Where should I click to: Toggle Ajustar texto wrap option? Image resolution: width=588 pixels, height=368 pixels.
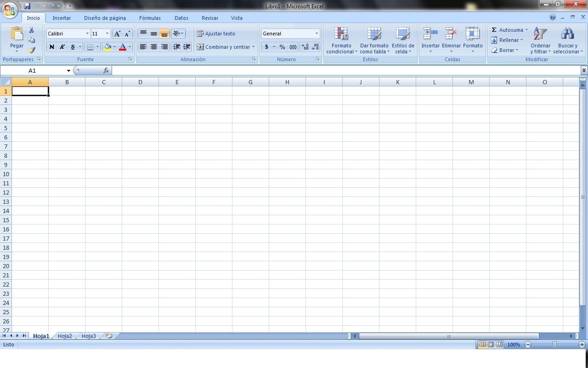216,34
